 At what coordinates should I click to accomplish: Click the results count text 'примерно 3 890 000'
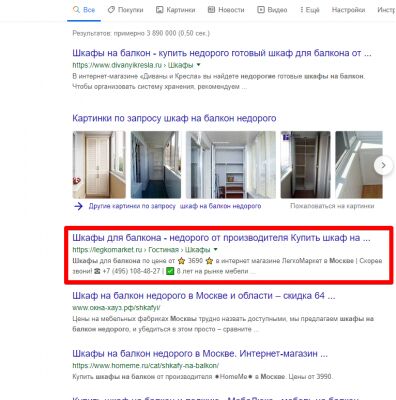point(145,33)
